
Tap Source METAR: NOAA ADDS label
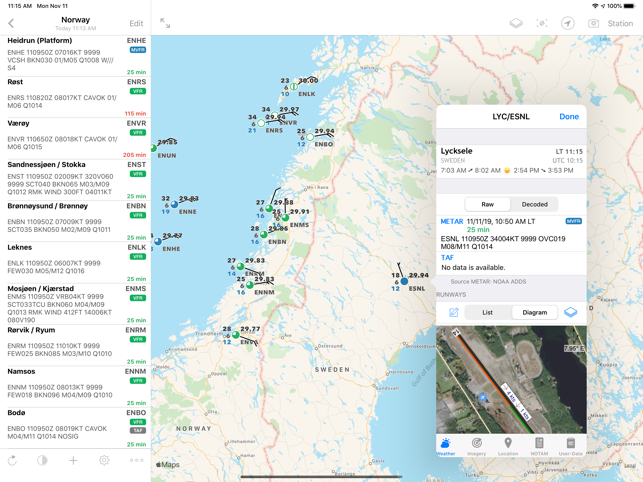pyautogui.click(x=488, y=282)
